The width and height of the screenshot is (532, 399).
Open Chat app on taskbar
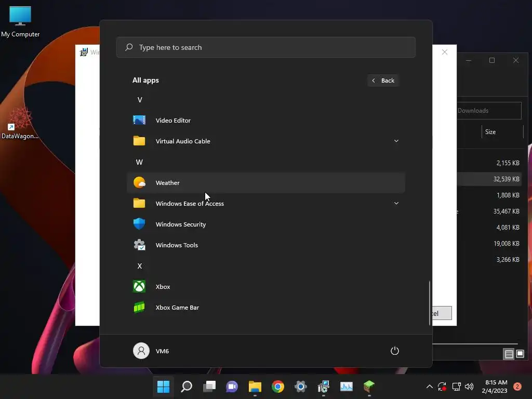232,387
